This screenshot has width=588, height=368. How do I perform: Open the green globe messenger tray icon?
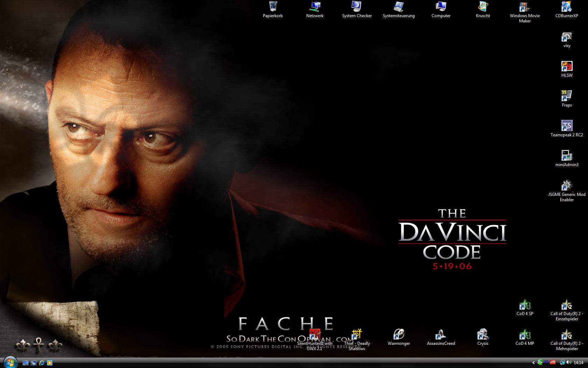pyautogui.click(x=540, y=362)
